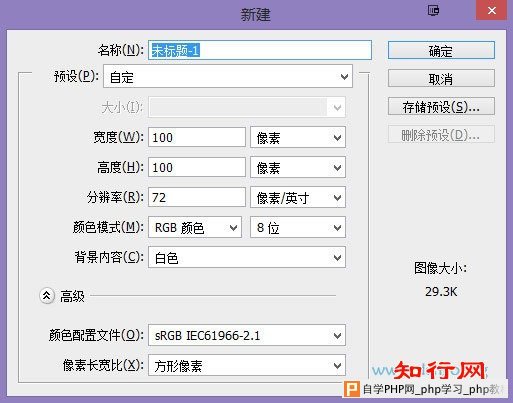This screenshot has height=403, width=513.
Task: Collapse the 高级 advanced section chevron
Action: pyautogui.click(x=47, y=296)
